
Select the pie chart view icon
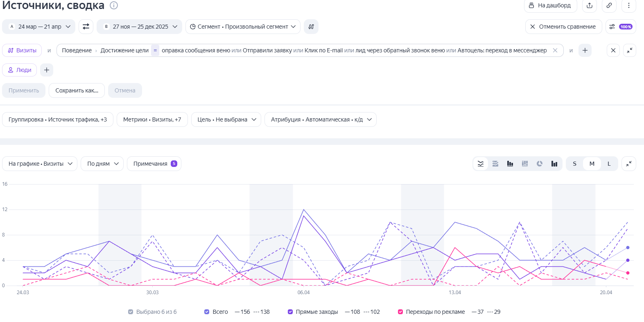click(x=540, y=164)
